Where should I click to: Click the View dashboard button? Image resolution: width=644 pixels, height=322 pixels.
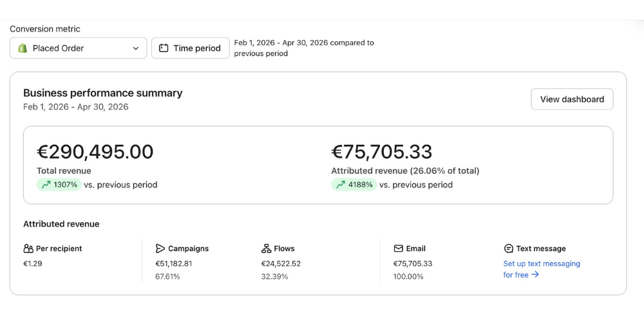click(x=572, y=99)
